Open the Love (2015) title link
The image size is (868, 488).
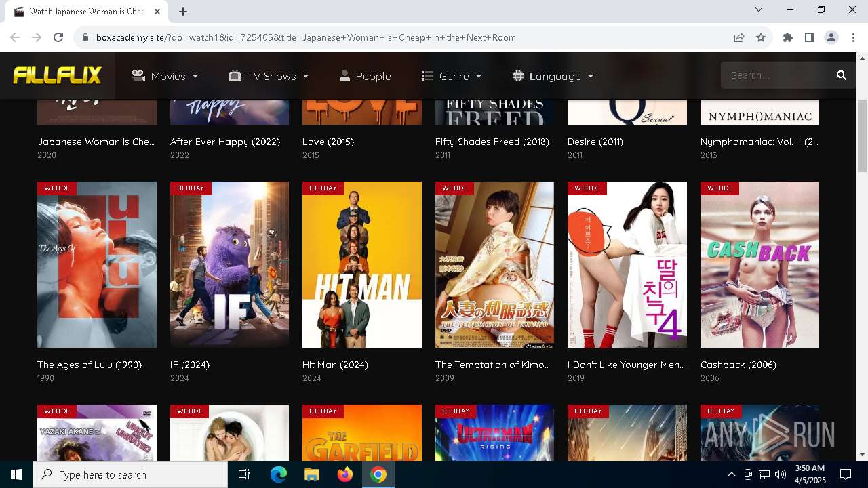328,142
